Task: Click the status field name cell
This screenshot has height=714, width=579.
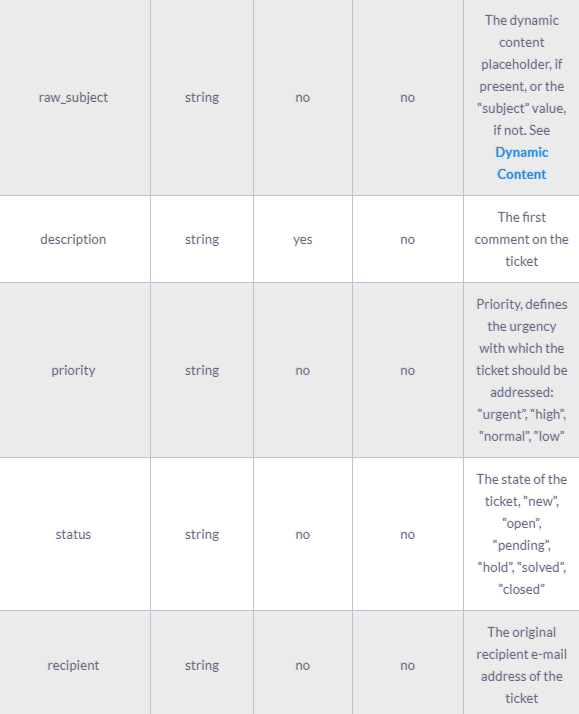Action: (x=73, y=534)
